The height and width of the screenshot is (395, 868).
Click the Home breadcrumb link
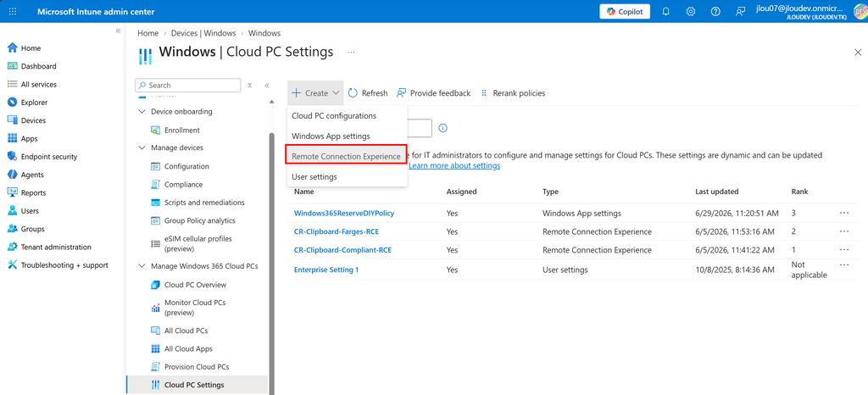point(147,33)
